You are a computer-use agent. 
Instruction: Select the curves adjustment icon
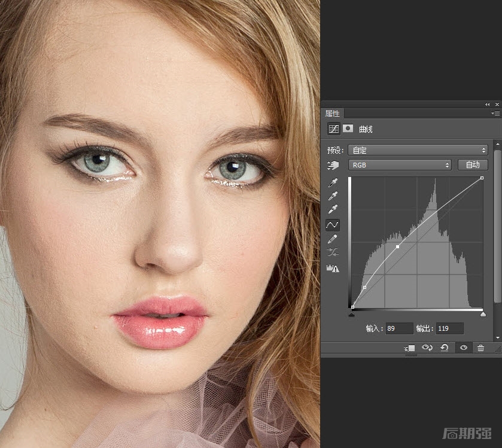point(333,129)
